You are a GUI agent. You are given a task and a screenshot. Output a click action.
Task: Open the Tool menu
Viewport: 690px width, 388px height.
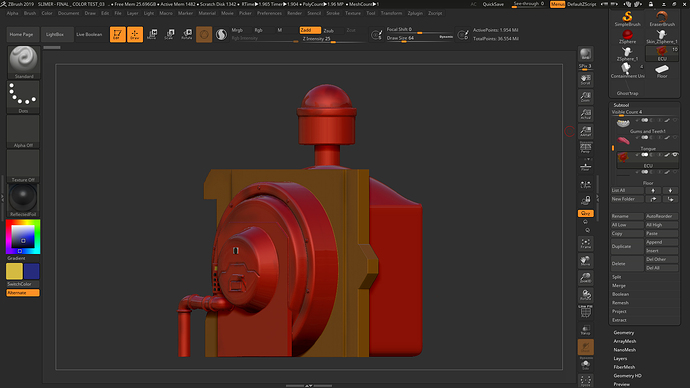pos(371,13)
